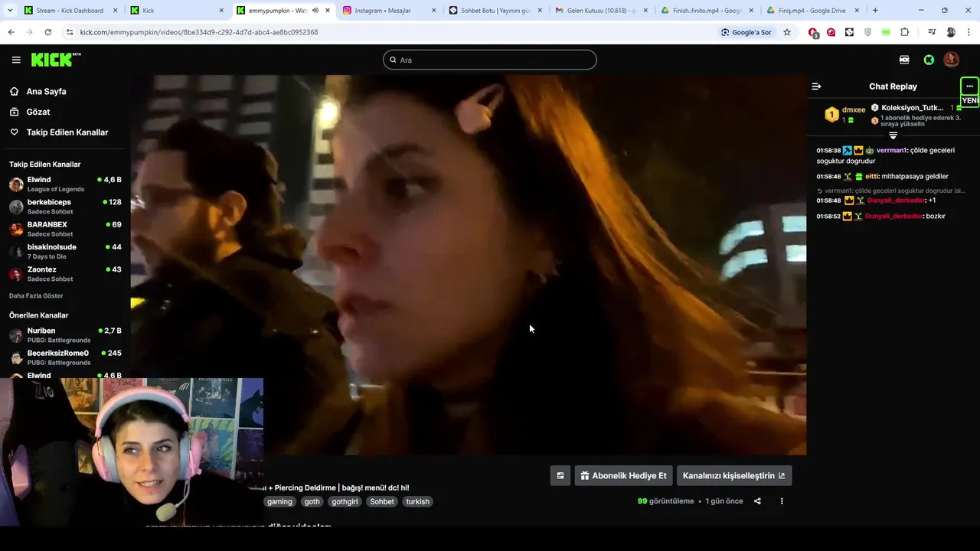Open the red extension with badge
Viewport: 980px width, 551px height.
click(813, 32)
